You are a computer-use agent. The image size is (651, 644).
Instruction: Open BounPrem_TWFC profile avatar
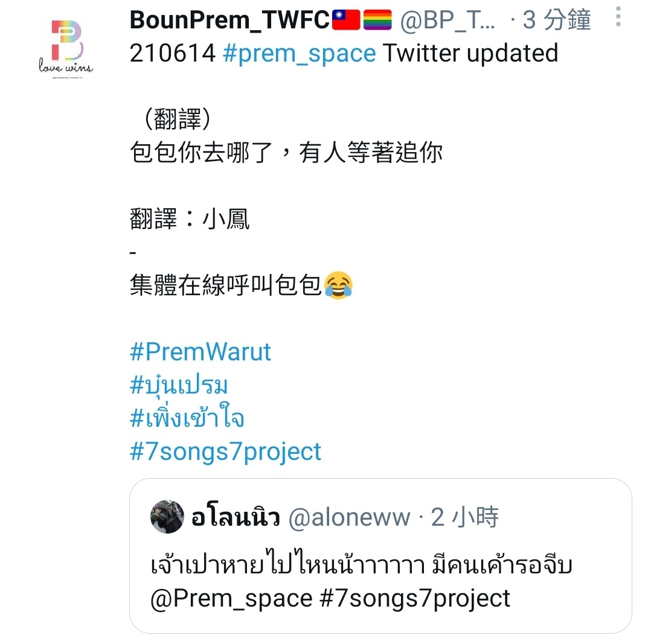66,46
